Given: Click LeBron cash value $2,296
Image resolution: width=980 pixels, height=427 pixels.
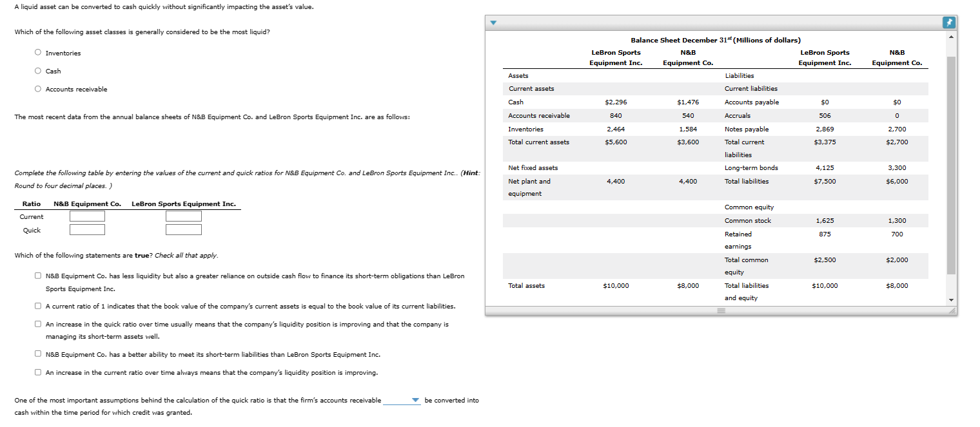Looking at the screenshot, I should (616, 102).
